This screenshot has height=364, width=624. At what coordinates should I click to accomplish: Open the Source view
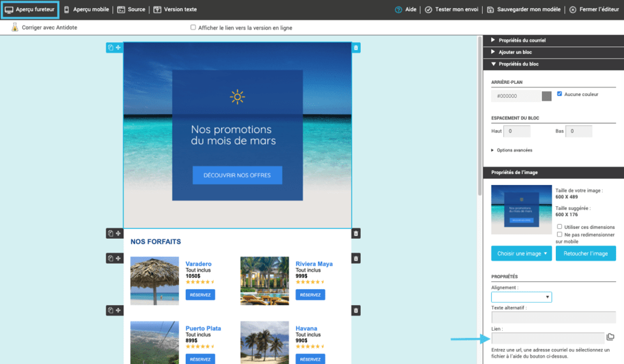pos(131,9)
